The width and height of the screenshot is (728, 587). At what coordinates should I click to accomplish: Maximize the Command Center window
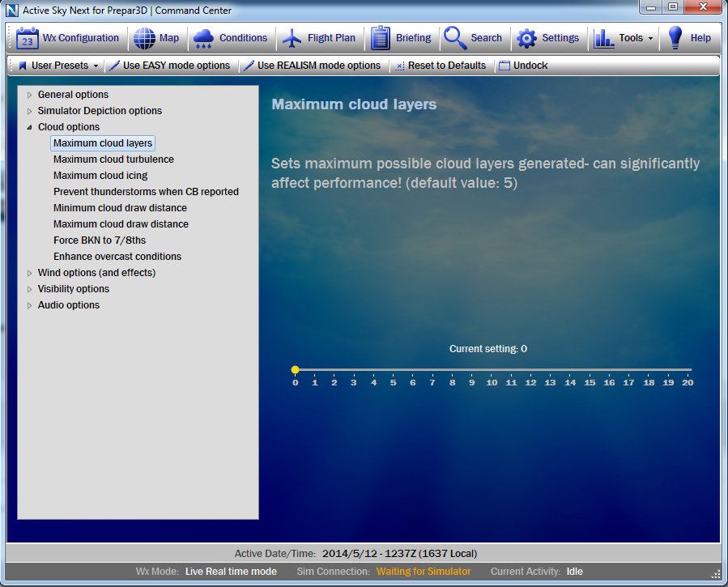pyautogui.click(x=673, y=7)
